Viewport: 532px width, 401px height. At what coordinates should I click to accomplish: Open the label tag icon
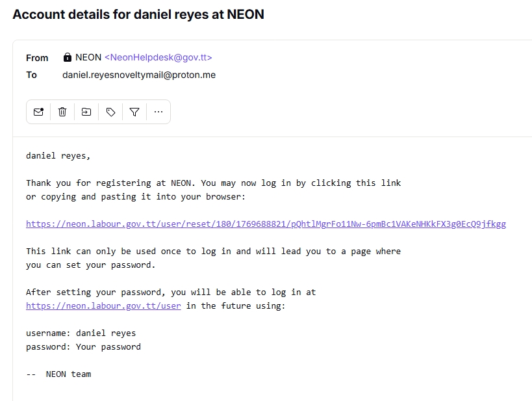110,112
